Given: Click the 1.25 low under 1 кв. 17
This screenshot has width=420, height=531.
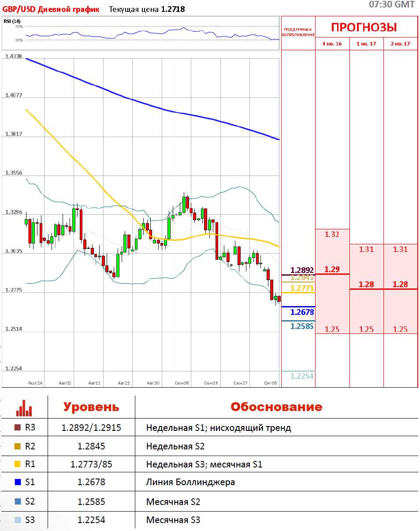Looking at the screenshot, I should 366,329.
